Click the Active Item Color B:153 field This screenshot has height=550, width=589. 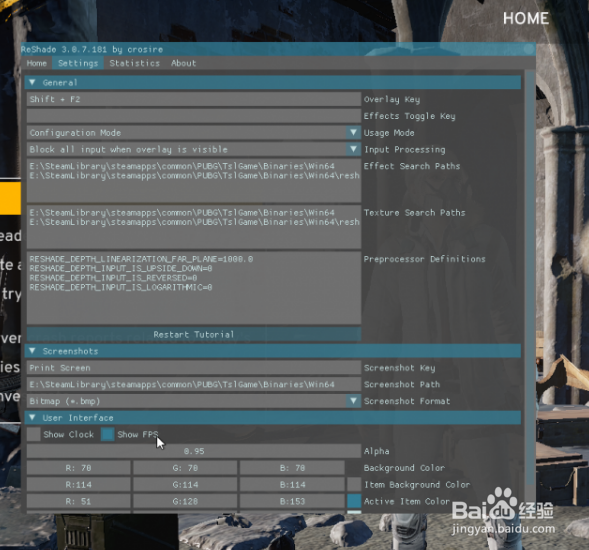(x=292, y=502)
